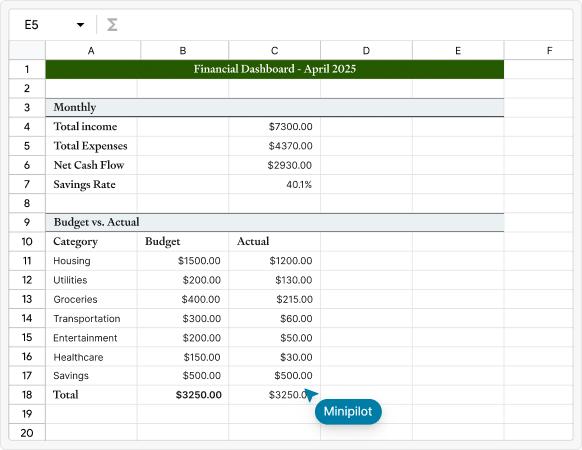582x450 pixels.
Task: Select Entertainment actual $50.00 cell
Action: pos(275,338)
